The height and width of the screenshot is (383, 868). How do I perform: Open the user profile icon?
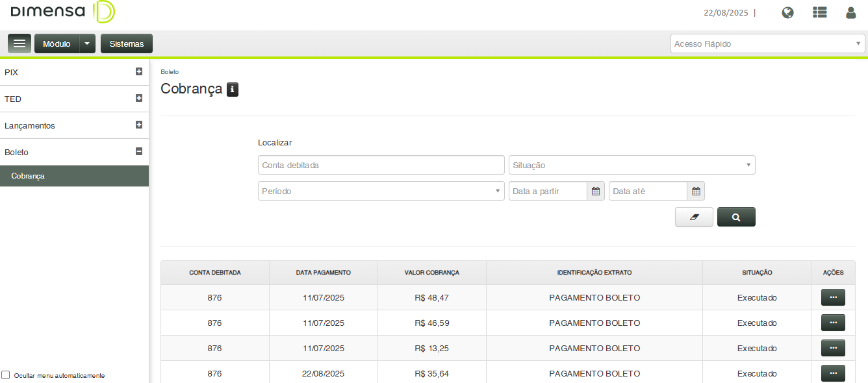click(x=850, y=12)
